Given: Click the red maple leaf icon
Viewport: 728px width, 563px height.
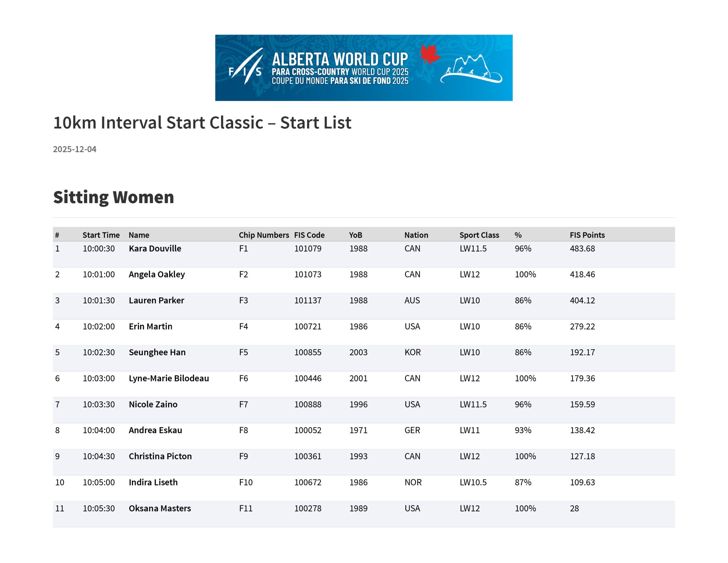Looking at the screenshot, I should pos(429,54).
